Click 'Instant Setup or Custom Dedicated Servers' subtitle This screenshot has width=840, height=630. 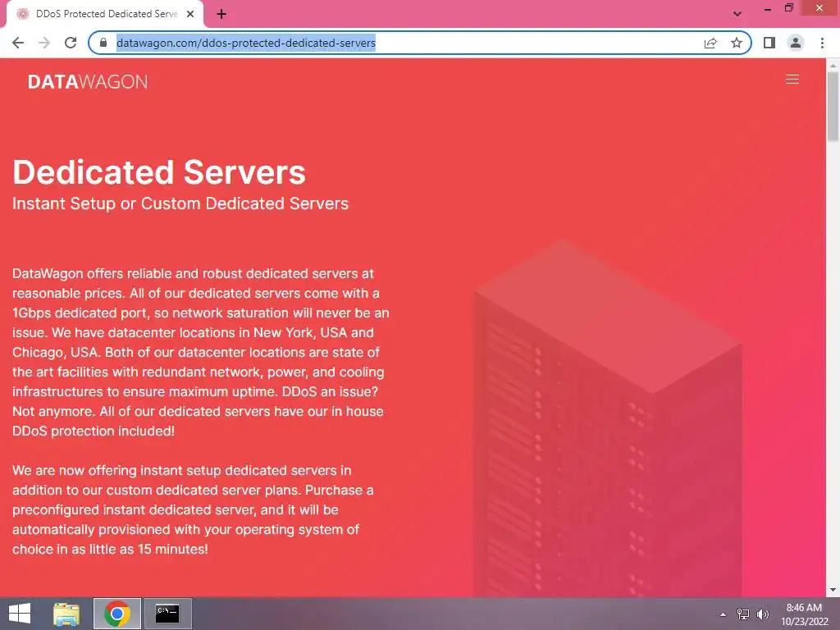click(180, 203)
